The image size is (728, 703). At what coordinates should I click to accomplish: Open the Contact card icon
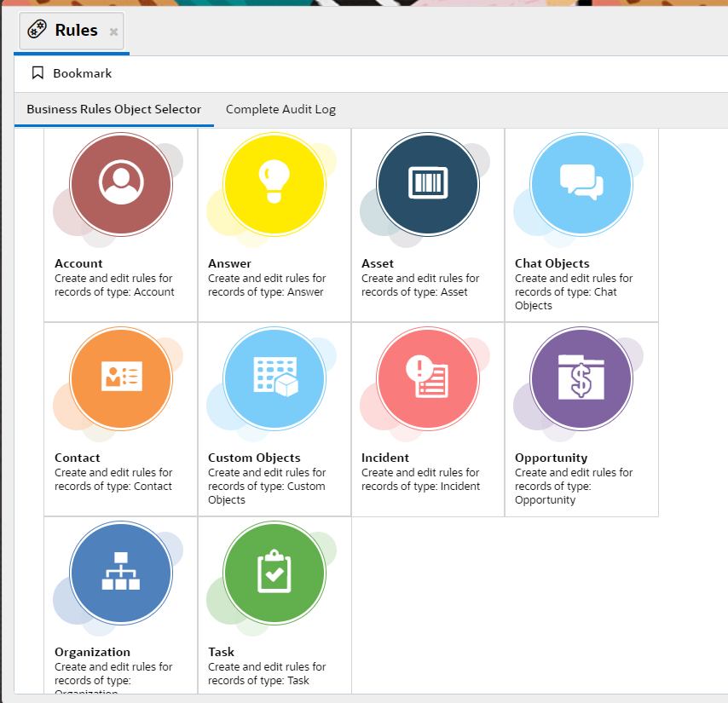point(121,378)
